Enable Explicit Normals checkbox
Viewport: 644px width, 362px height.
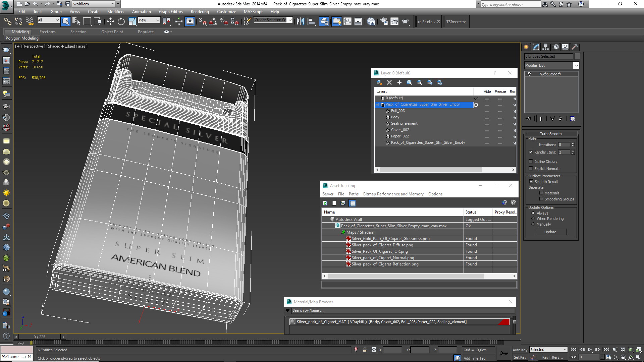[x=531, y=169]
